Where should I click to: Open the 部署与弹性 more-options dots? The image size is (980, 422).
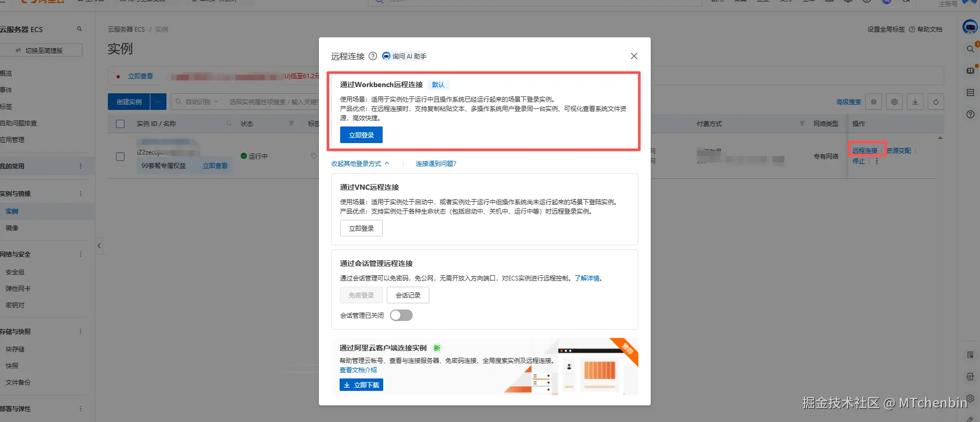click(80, 409)
